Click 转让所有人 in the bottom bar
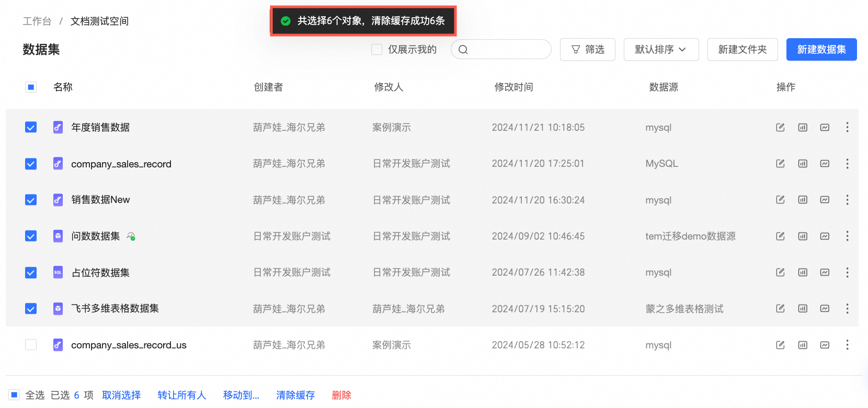The image size is (868, 408). 182,395
